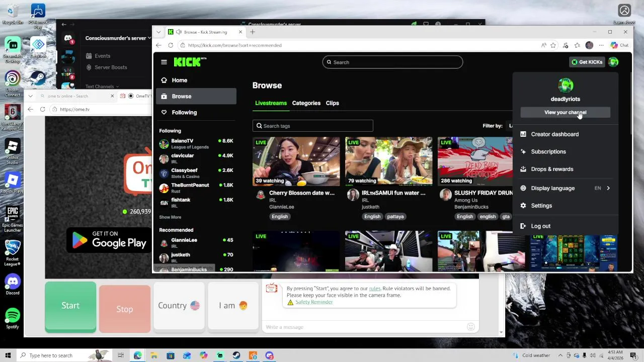Open Steam icon in the taskbar

click(236, 355)
